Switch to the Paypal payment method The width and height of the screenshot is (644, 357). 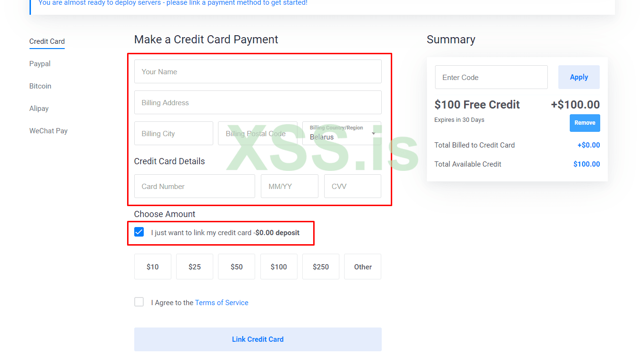click(x=40, y=64)
